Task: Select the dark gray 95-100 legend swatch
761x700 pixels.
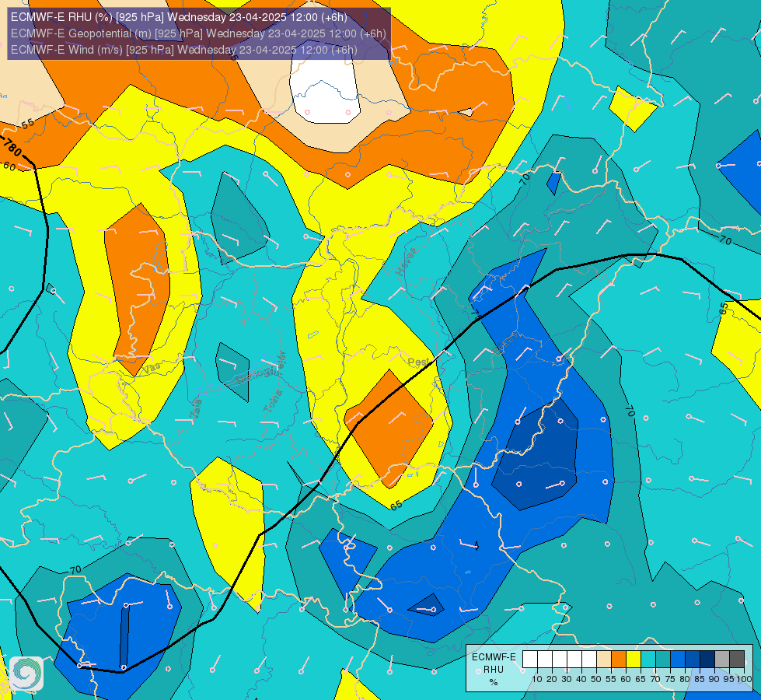Action: coord(737,660)
